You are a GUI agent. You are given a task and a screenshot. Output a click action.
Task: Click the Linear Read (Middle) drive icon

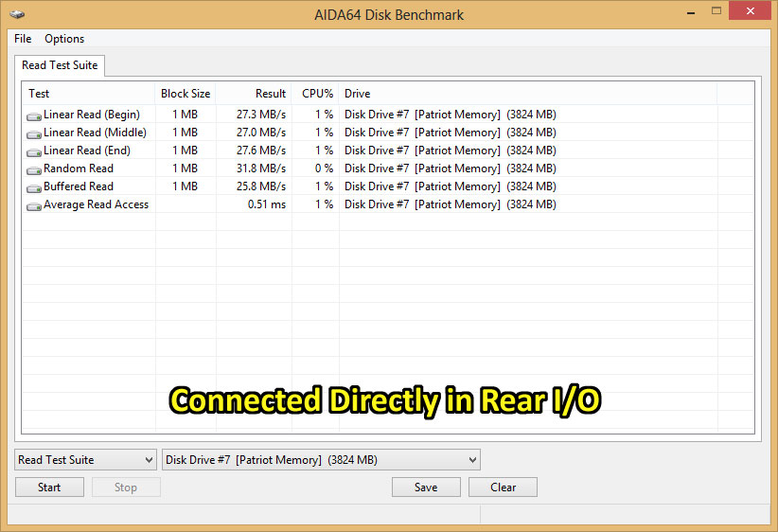pos(34,134)
